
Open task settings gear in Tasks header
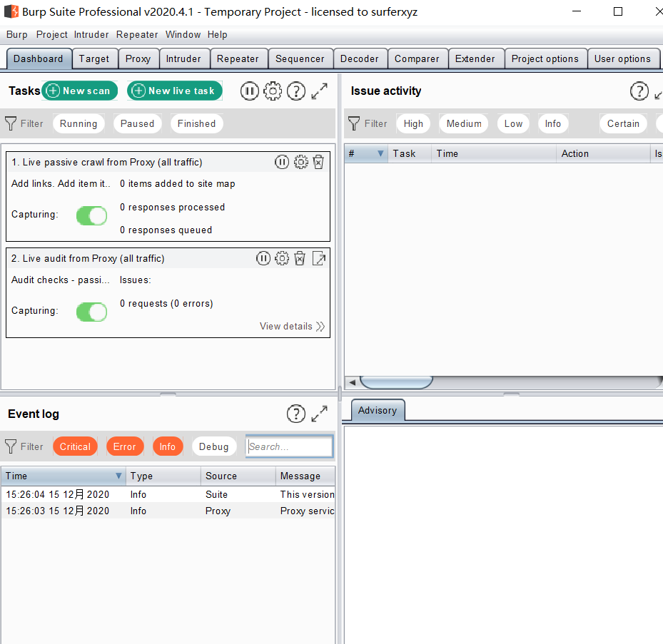pos(273,91)
